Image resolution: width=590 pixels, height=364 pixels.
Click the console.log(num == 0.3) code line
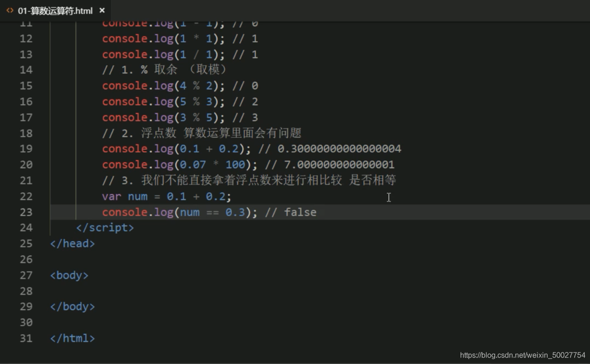click(209, 212)
